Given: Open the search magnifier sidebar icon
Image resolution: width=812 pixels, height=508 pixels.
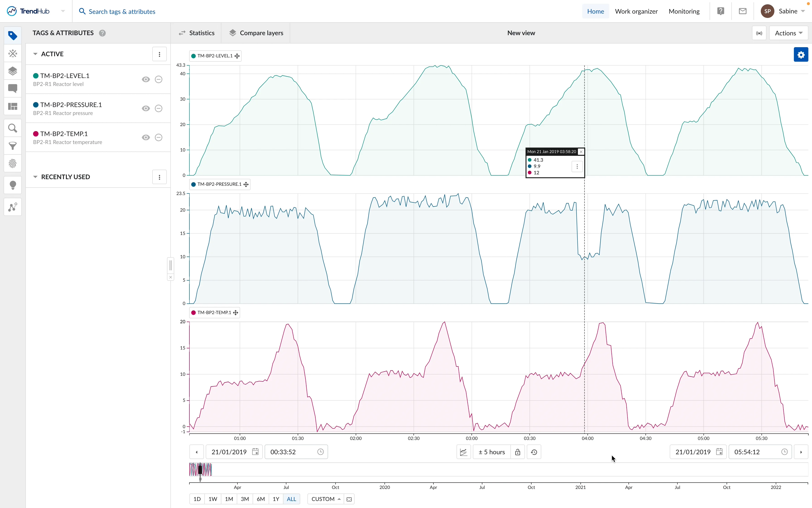Looking at the screenshot, I should [x=13, y=128].
